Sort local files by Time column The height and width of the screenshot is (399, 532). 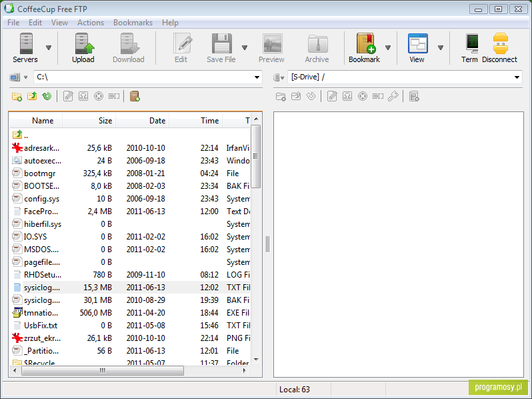(x=196, y=121)
